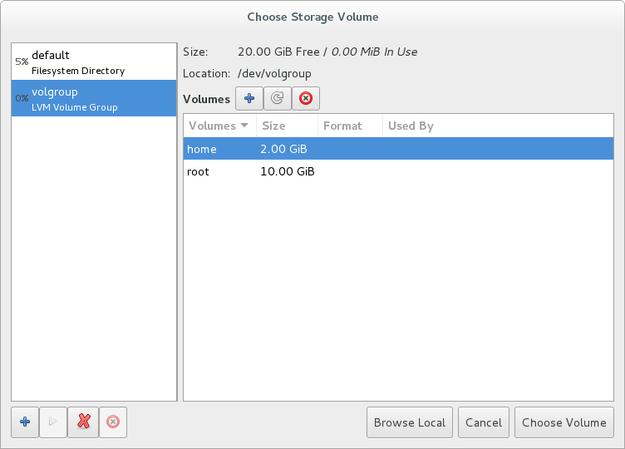Add a new storage pool
The width and height of the screenshot is (625, 449).
point(25,422)
